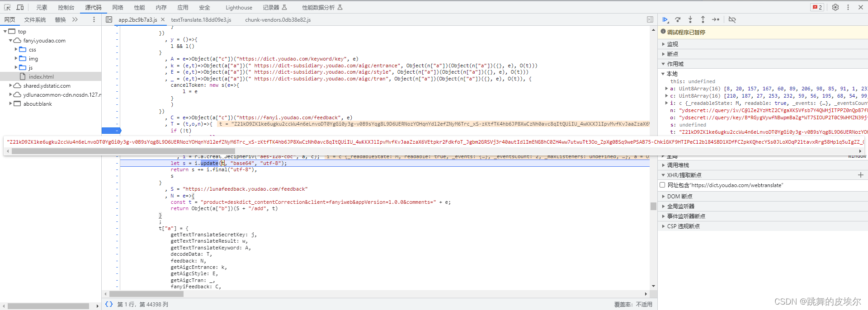868x310 pixels.
Task: Toggle pretty print braces icon
Action: 109,304
